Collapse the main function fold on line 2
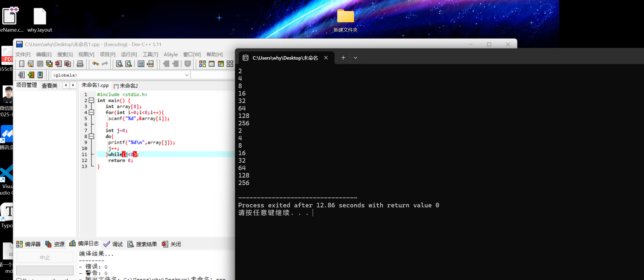The width and height of the screenshot is (644, 280). (x=91, y=100)
